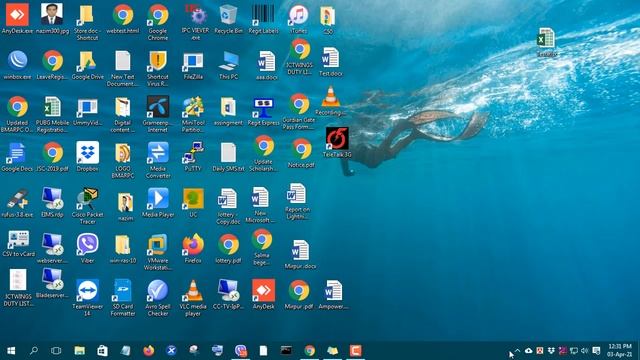Select the Notice.pdf file icon
The width and height of the screenshot is (640, 360).
click(x=301, y=153)
